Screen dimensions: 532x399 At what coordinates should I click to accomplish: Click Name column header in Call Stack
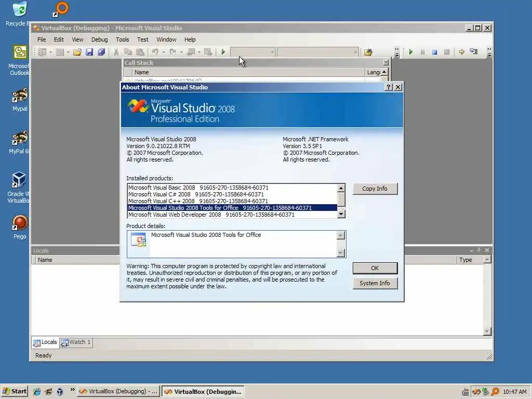pos(248,72)
